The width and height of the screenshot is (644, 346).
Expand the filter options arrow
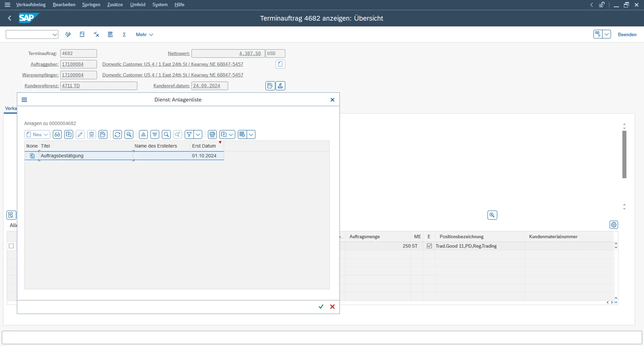pos(198,134)
